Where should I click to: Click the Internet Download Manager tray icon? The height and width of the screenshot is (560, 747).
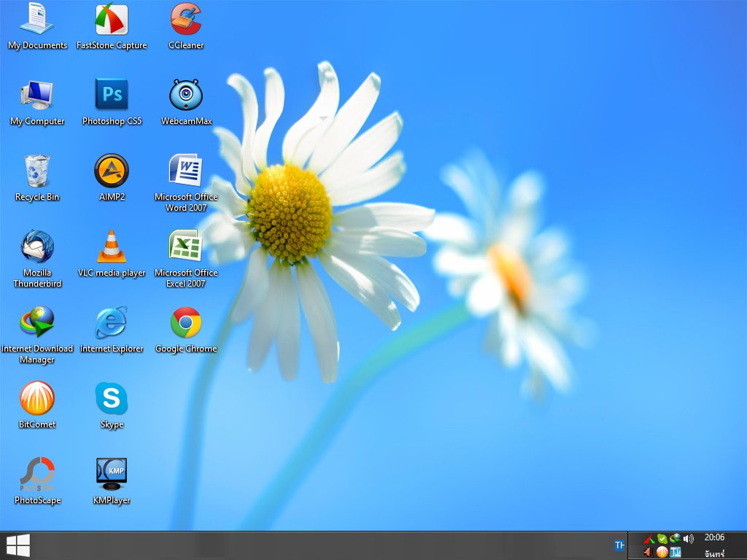[x=675, y=539]
